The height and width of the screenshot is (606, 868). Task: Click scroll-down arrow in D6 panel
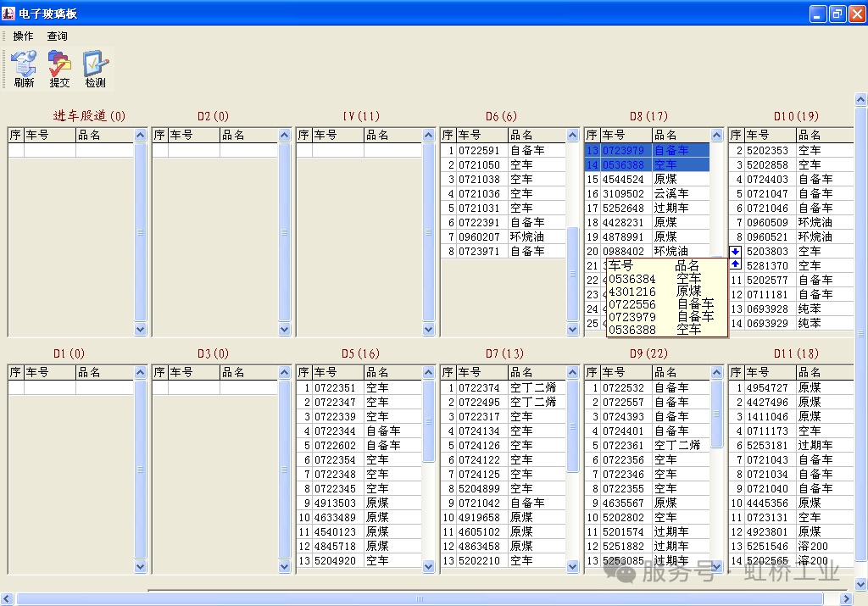click(573, 330)
